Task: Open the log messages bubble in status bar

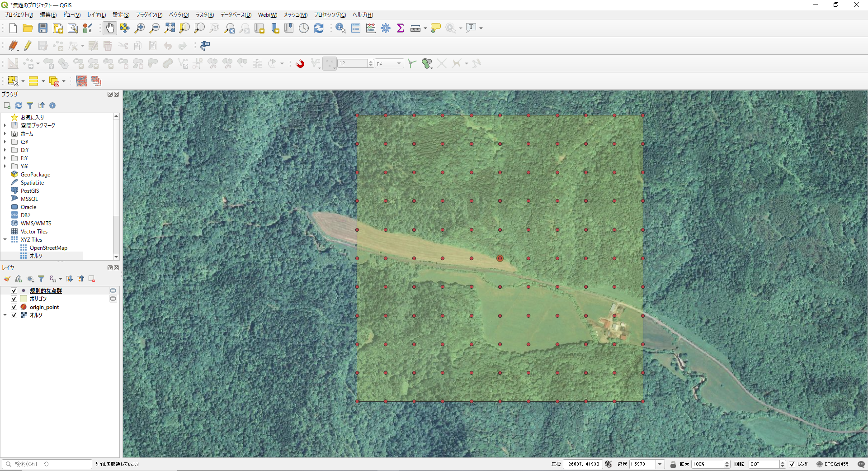Action: click(861, 464)
